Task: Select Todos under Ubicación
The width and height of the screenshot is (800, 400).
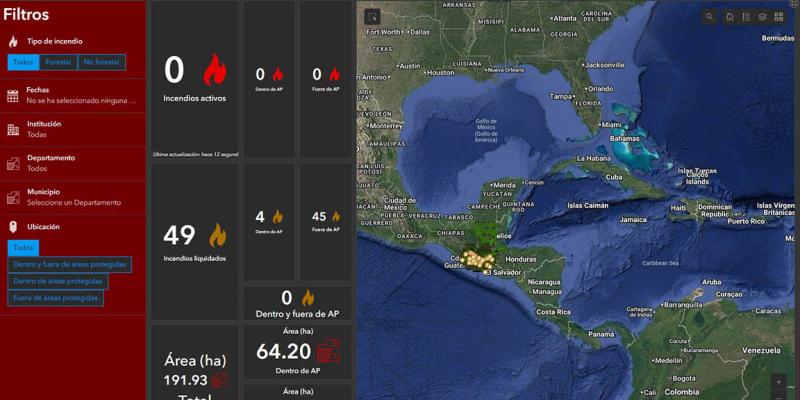Action: (23, 247)
